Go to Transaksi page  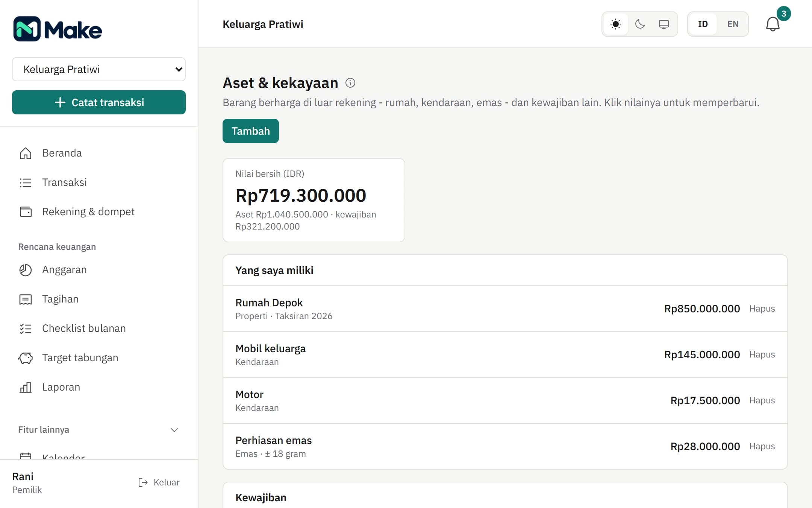tap(99, 183)
